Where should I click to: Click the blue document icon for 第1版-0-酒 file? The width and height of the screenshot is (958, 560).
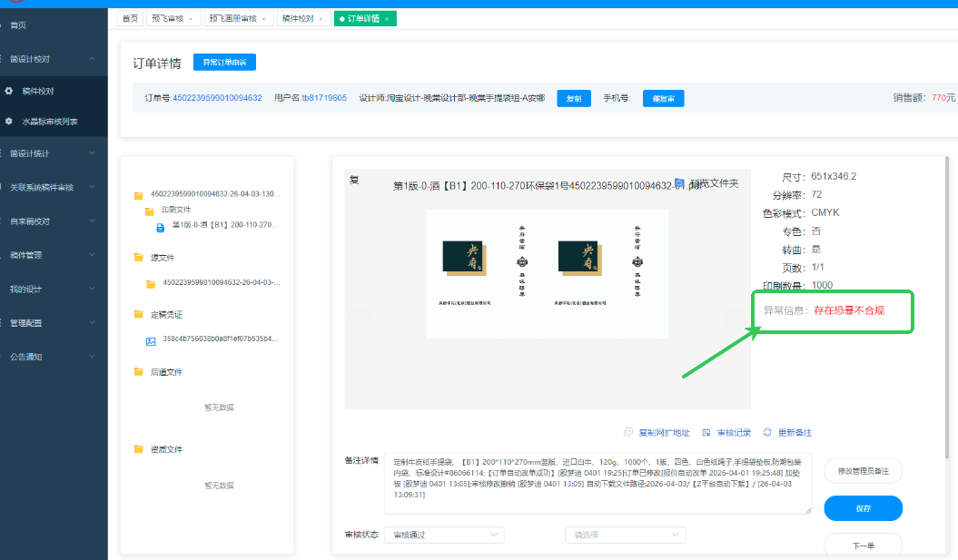[161, 228]
